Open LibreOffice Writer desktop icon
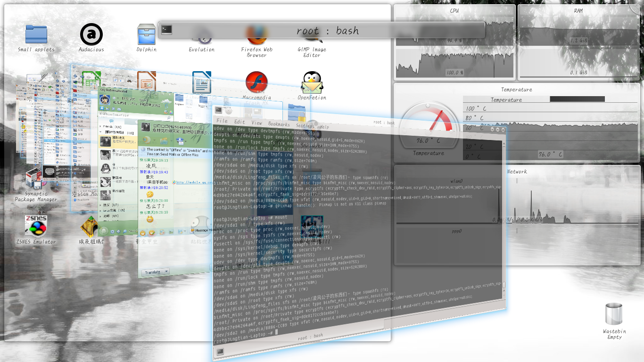Viewport: 644px width, 362px height. 202,82
